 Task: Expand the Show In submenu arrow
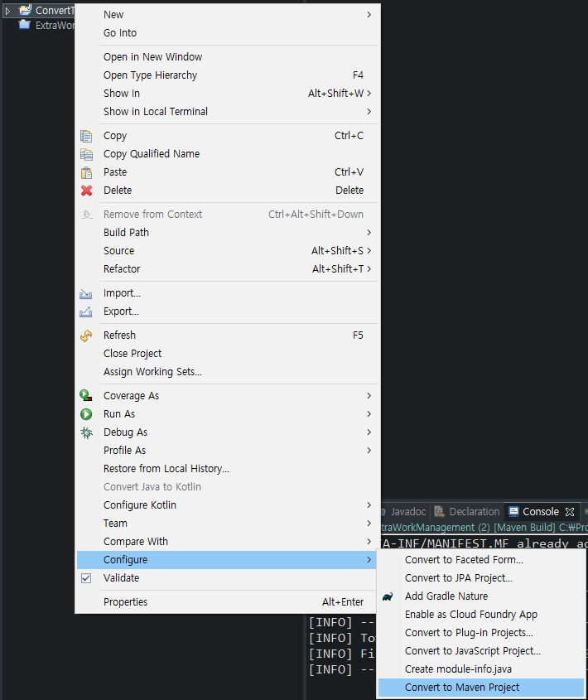click(369, 94)
